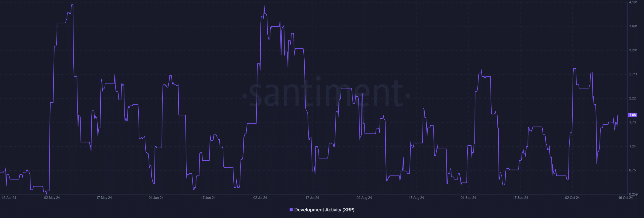Screen dimensions: 644x218
Task: Click the 3.201 y-axis value
Action: click(x=633, y=50)
